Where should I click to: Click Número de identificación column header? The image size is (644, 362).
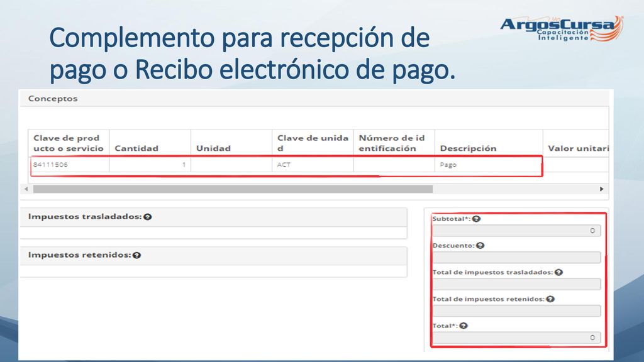tap(394, 143)
